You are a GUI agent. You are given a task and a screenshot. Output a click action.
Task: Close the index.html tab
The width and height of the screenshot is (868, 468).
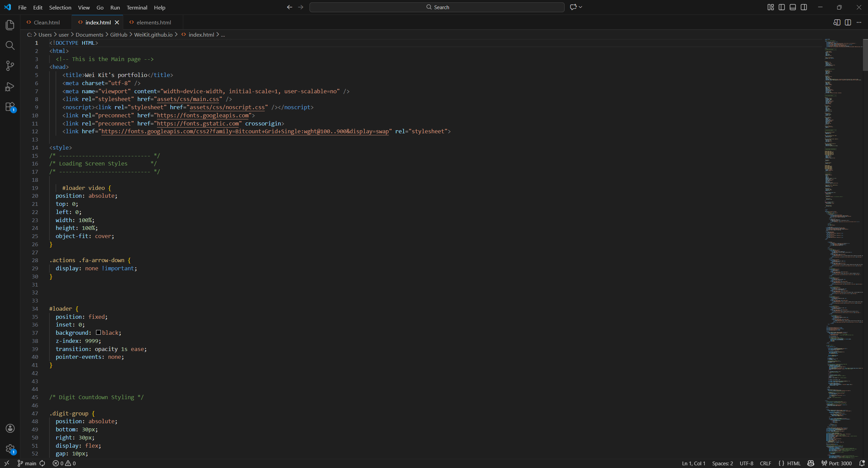pyautogui.click(x=117, y=22)
